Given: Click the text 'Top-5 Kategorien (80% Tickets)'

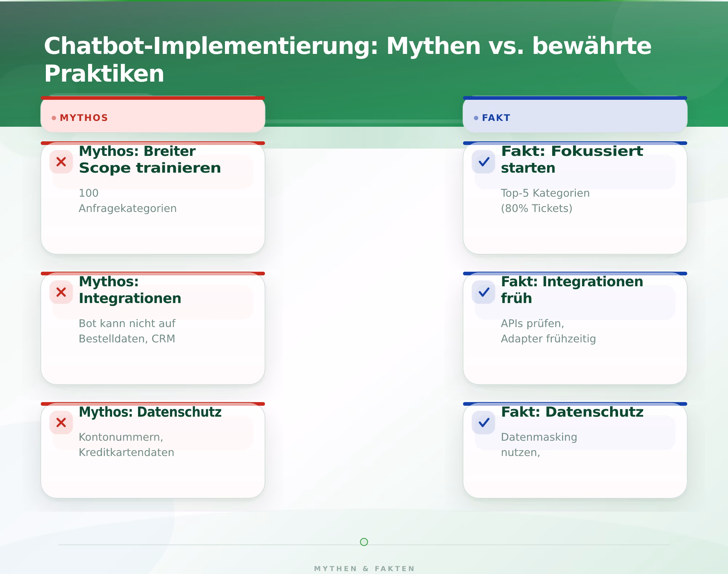Looking at the screenshot, I should [545, 201].
